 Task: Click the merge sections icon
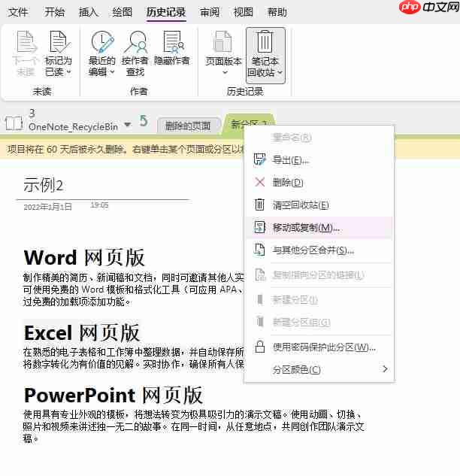point(260,250)
